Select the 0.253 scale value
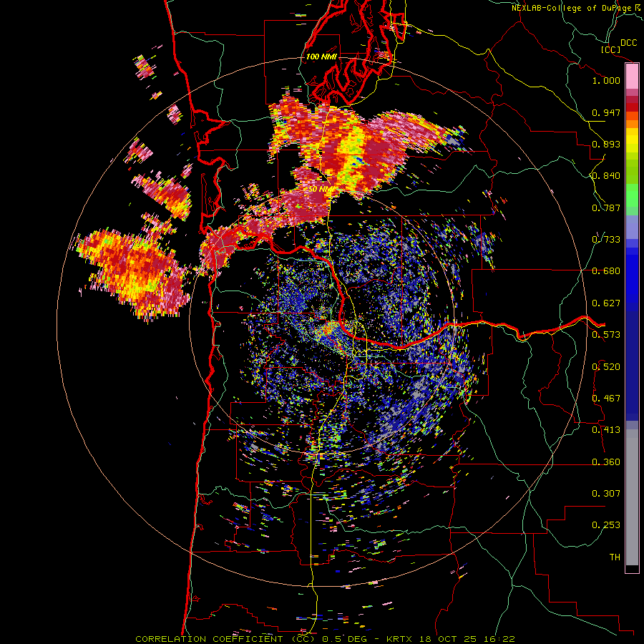This screenshot has width=644, height=644. coord(606,525)
